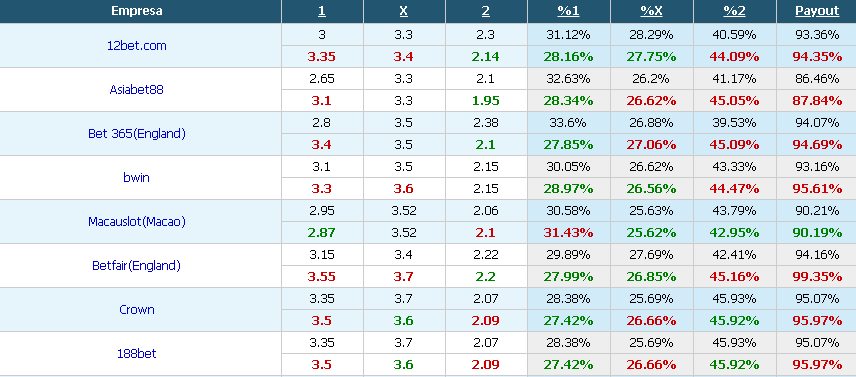Sort table by the X column header

coord(403,11)
